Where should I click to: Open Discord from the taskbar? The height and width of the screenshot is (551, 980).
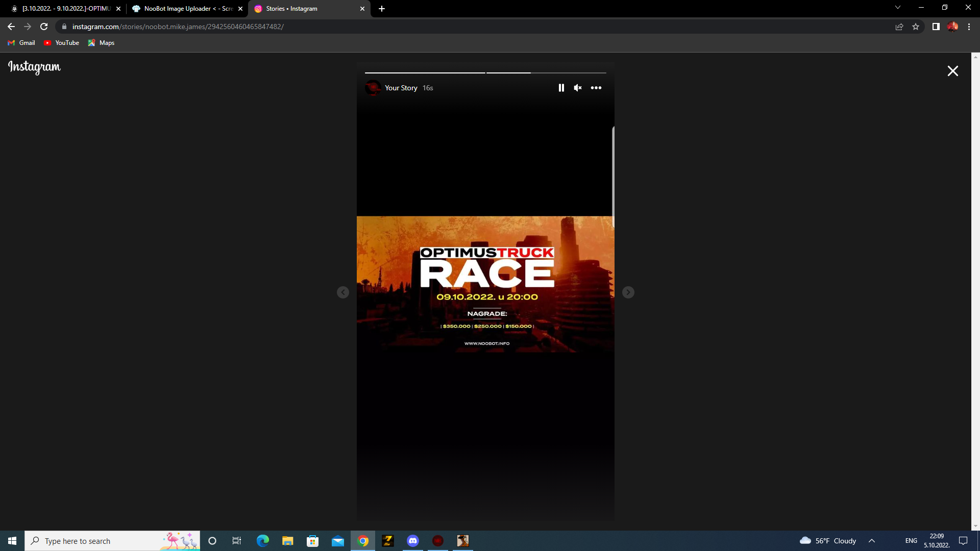(413, 541)
